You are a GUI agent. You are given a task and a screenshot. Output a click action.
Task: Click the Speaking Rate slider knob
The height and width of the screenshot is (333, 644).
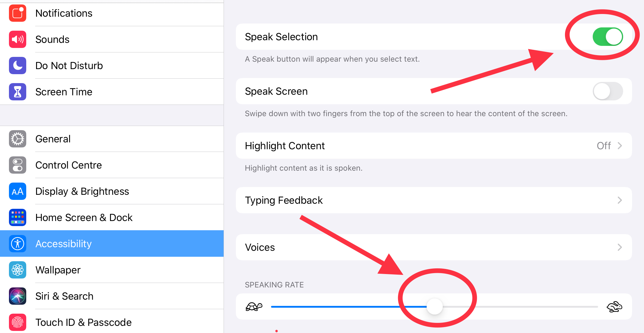click(x=435, y=306)
